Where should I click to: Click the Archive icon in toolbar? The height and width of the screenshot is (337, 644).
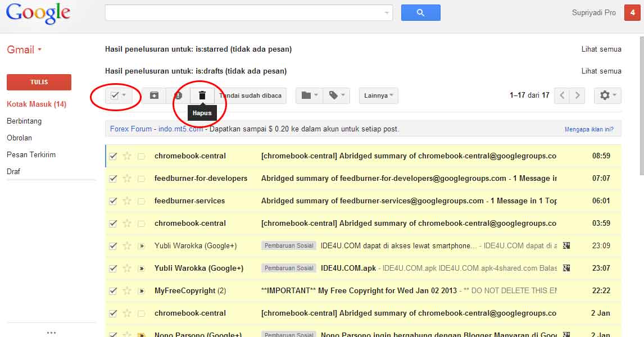pos(154,95)
